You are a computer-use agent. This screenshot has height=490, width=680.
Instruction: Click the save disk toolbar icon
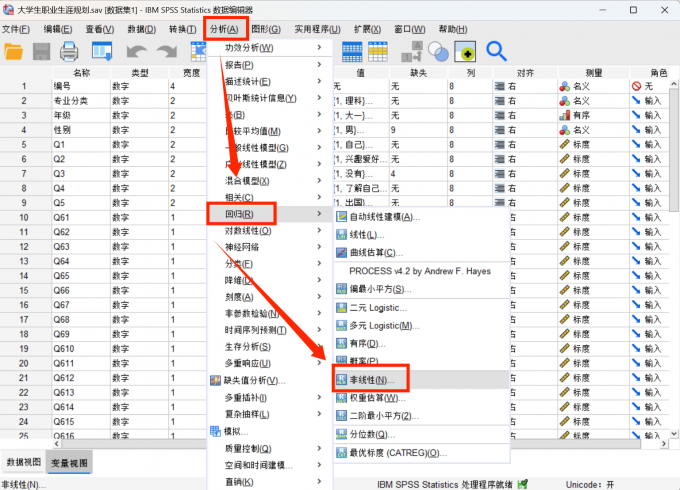pyautogui.click(x=42, y=52)
